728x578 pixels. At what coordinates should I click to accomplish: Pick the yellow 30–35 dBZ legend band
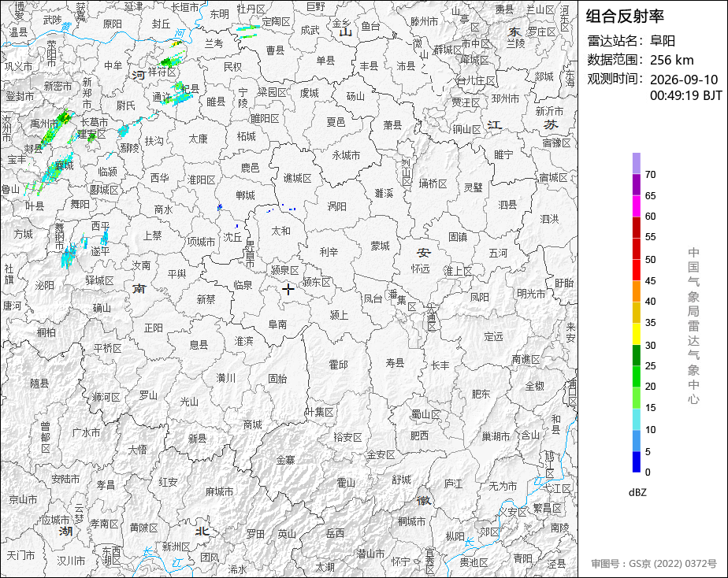coord(636,334)
